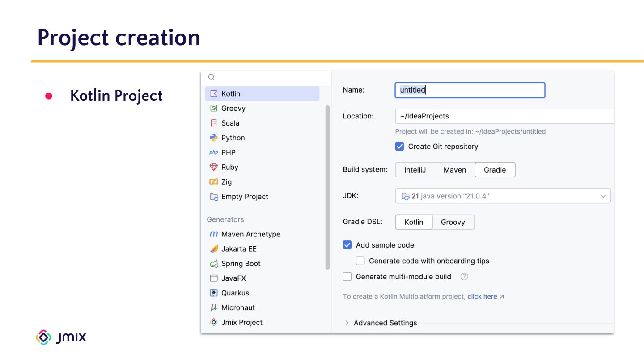This screenshot has width=644, height=362.
Task: Click the Jmix Project generator icon
Action: (214, 322)
